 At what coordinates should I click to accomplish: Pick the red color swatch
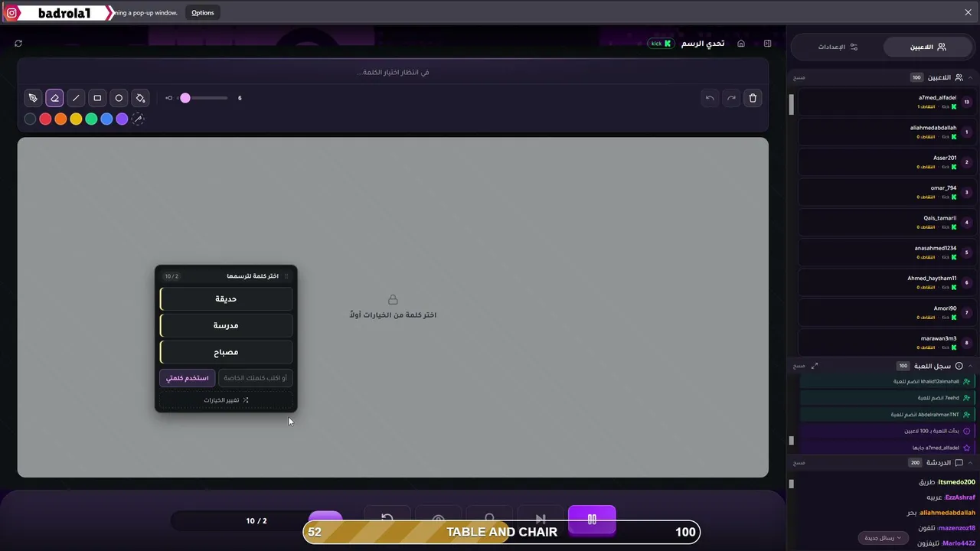click(45, 119)
